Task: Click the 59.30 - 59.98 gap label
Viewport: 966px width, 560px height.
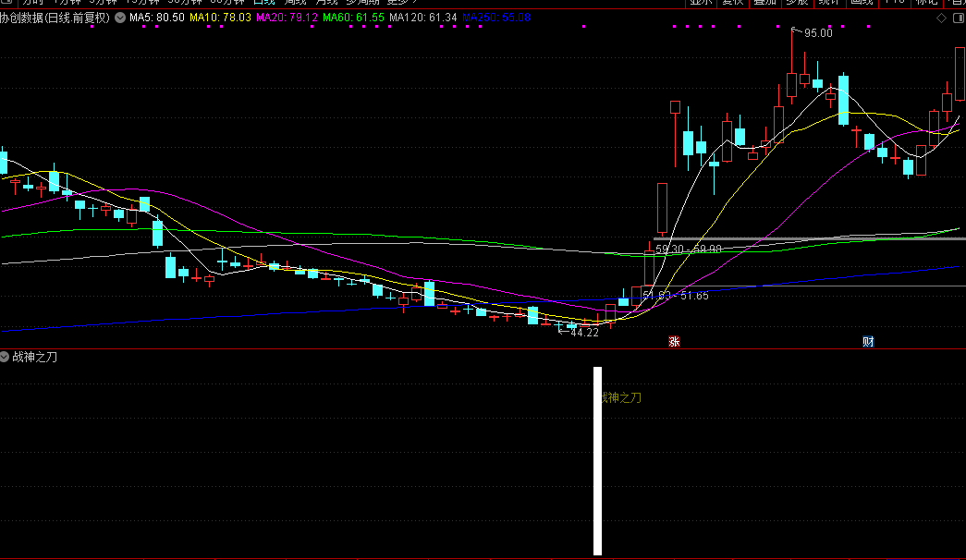Action: tap(688, 249)
